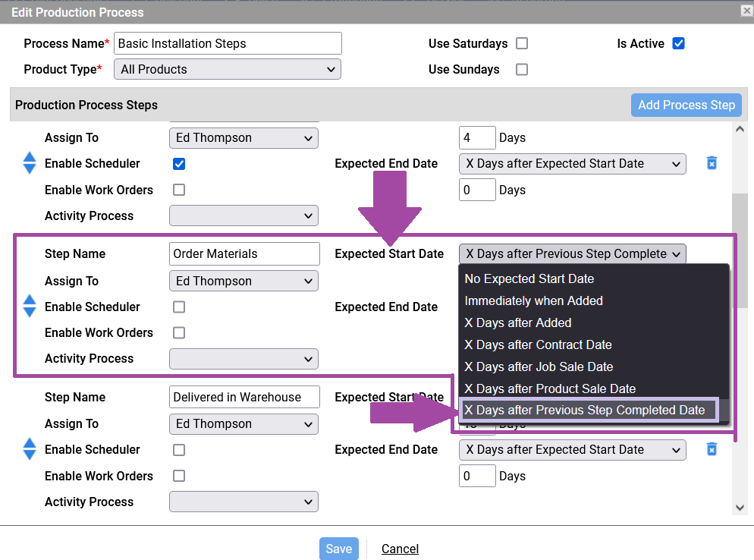Reorder Order Materials step with blue up/down arrows

(30, 306)
